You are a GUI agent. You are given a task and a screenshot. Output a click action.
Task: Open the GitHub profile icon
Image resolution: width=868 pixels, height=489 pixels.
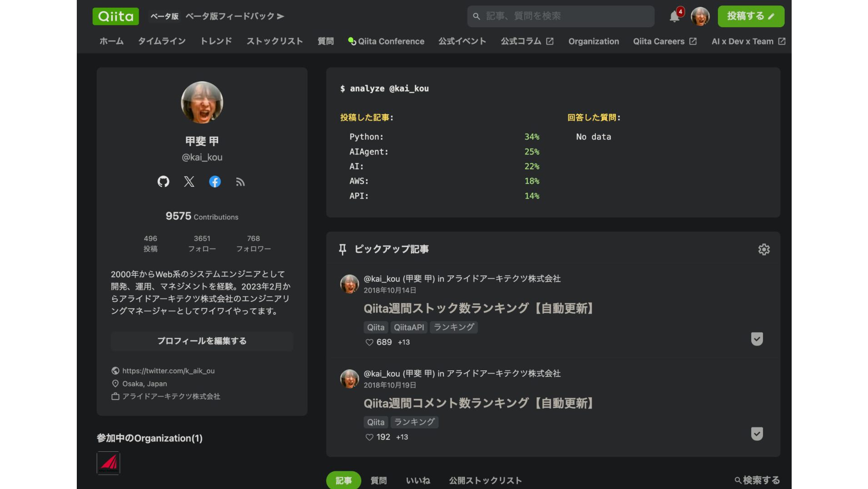point(163,182)
